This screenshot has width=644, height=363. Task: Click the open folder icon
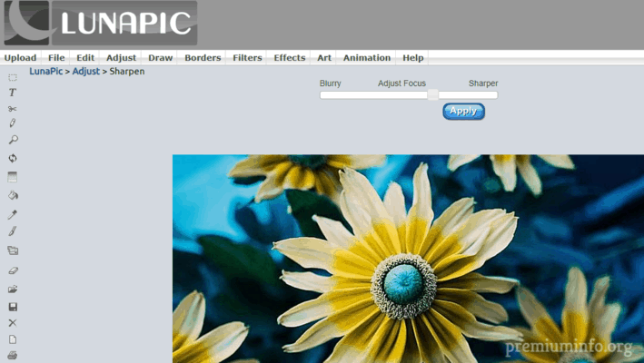[x=13, y=289]
